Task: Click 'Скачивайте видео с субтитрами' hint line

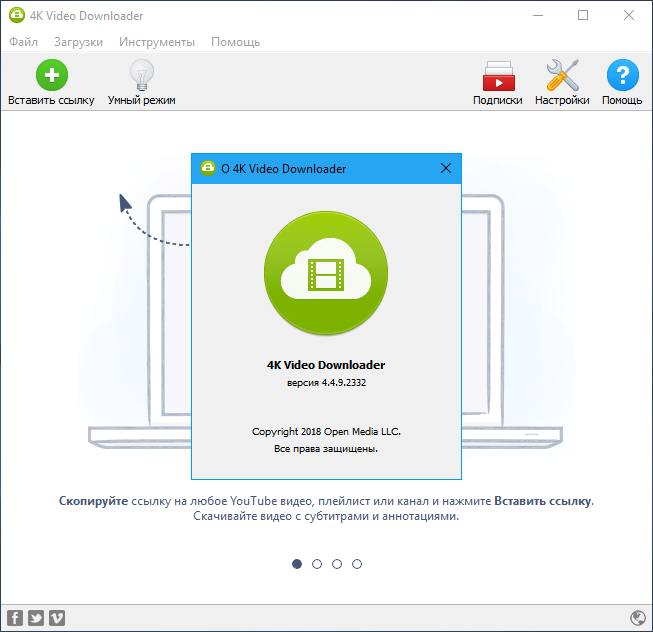Action: [326, 516]
